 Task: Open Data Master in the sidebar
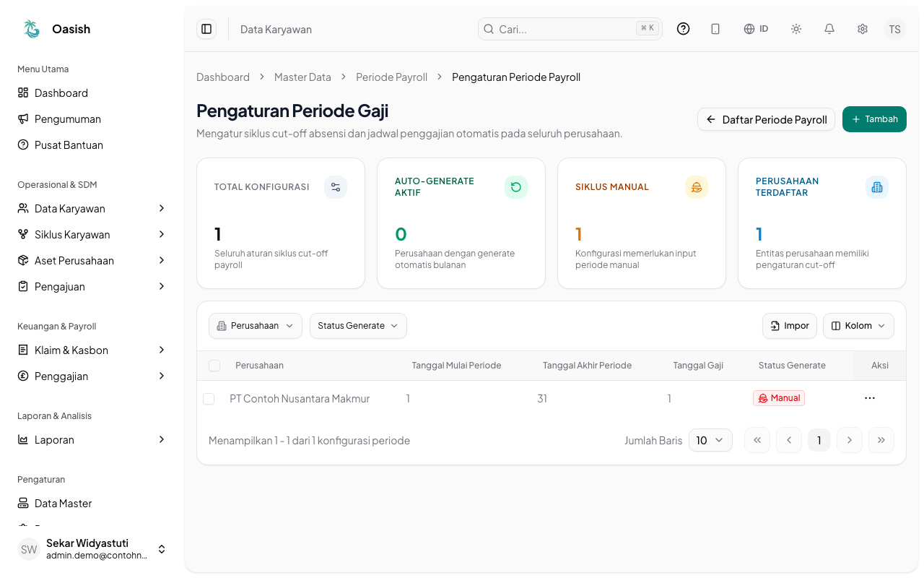pos(92,503)
